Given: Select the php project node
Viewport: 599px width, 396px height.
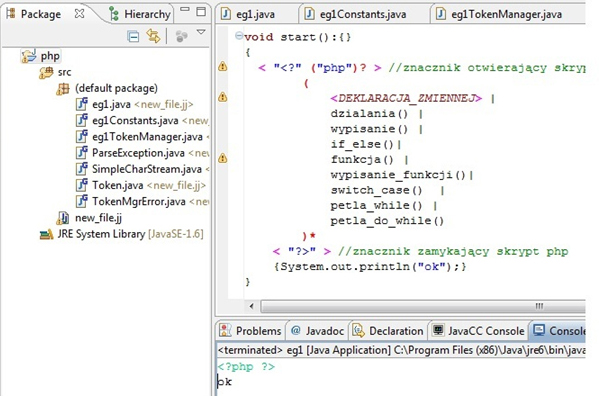Looking at the screenshot, I should pyautogui.click(x=50, y=56).
